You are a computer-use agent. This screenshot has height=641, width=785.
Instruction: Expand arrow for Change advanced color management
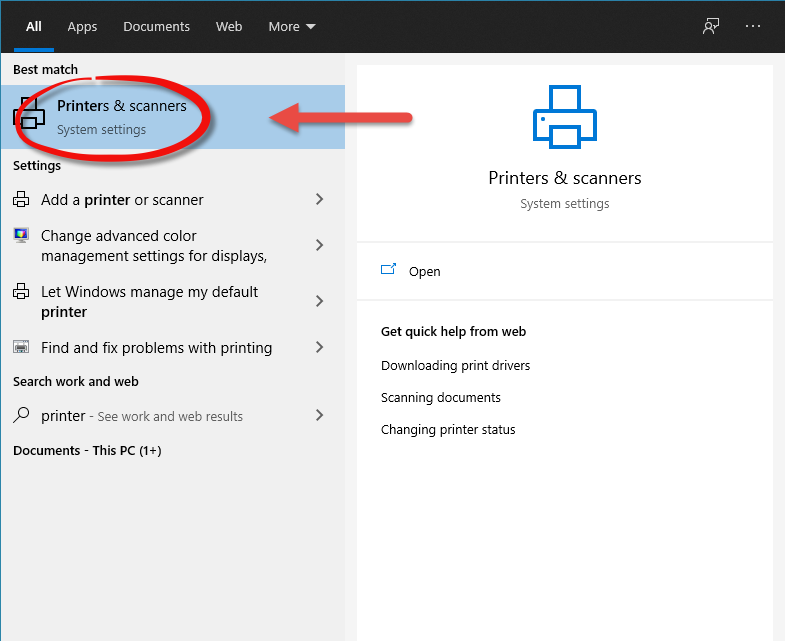tap(319, 245)
